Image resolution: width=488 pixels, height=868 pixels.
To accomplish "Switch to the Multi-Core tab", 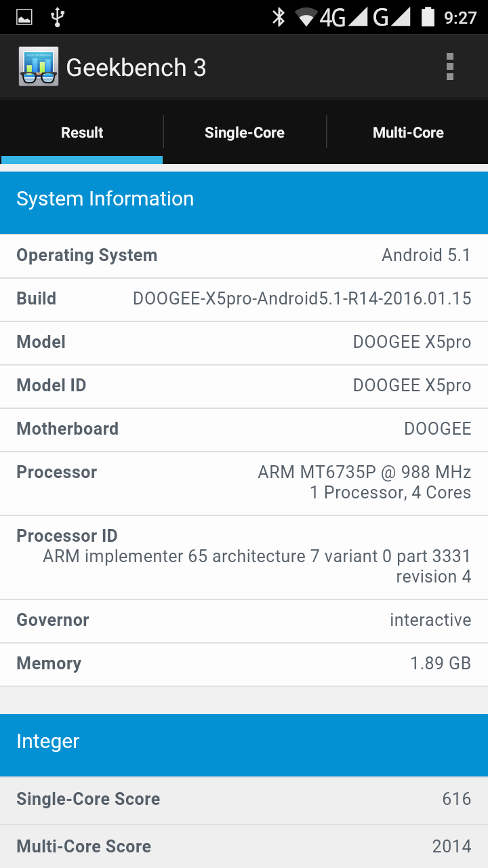I will click(408, 133).
